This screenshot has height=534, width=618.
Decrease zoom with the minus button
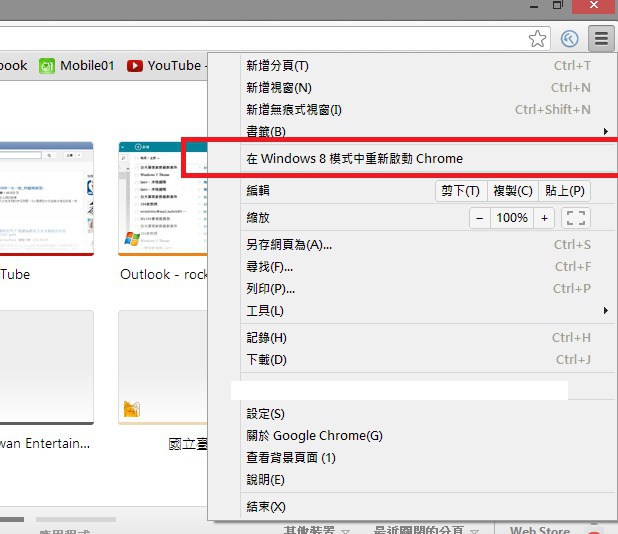coord(480,218)
